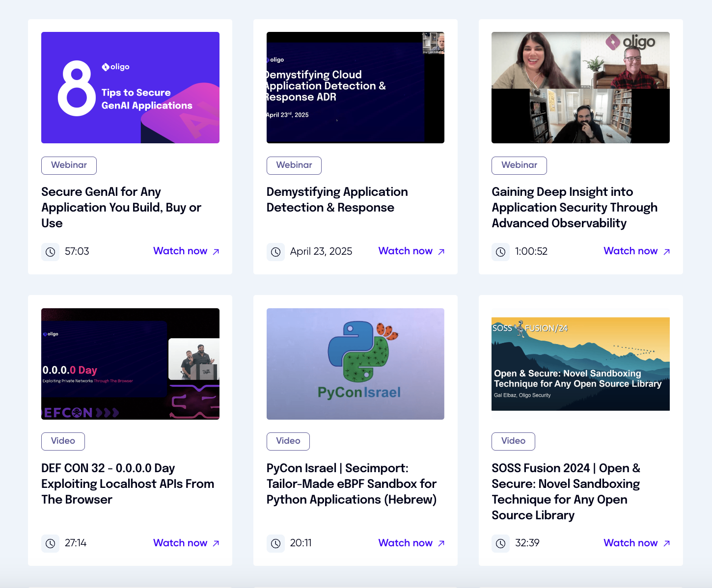Open the PyCon Israel logo thumbnail
The width and height of the screenshot is (712, 588).
(356, 364)
